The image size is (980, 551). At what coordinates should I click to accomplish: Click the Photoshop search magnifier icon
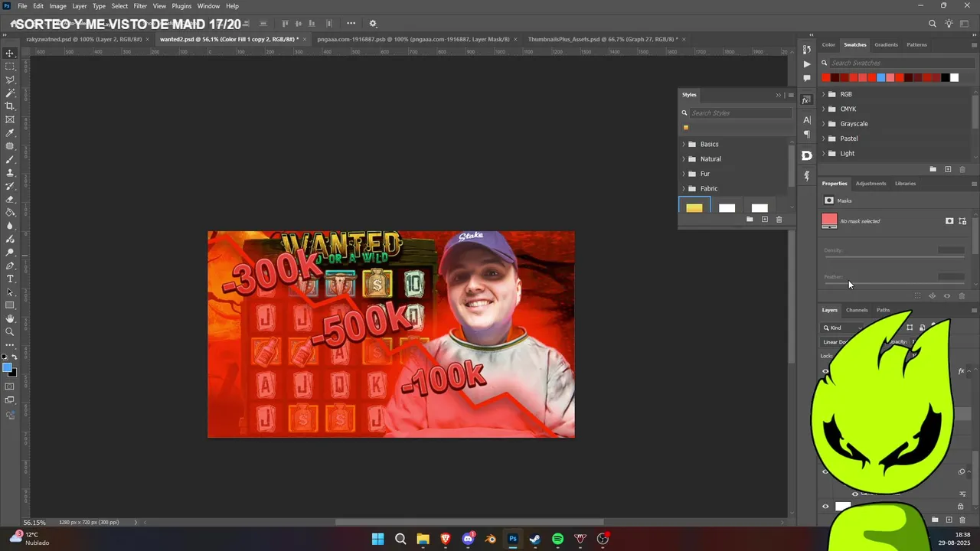point(933,24)
